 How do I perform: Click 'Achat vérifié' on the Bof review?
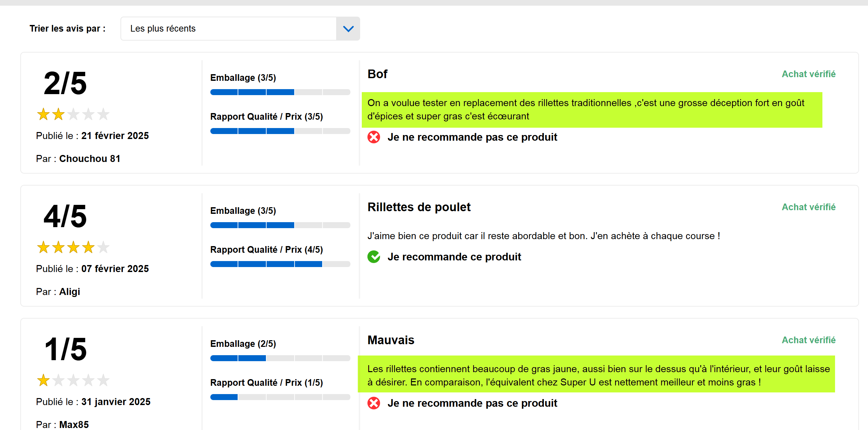(808, 74)
